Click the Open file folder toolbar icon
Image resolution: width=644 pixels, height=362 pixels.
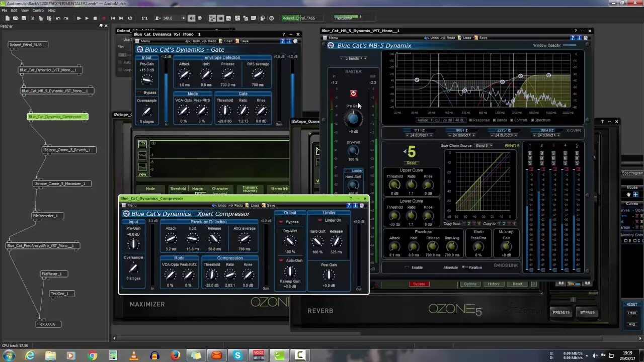(x=16, y=18)
